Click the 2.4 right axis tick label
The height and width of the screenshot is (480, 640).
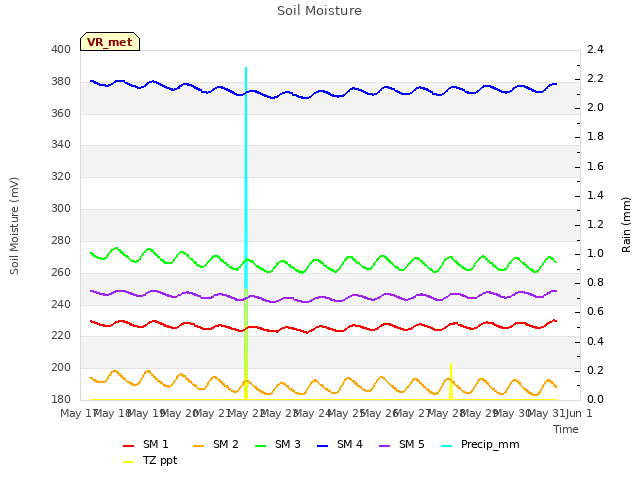pos(595,49)
